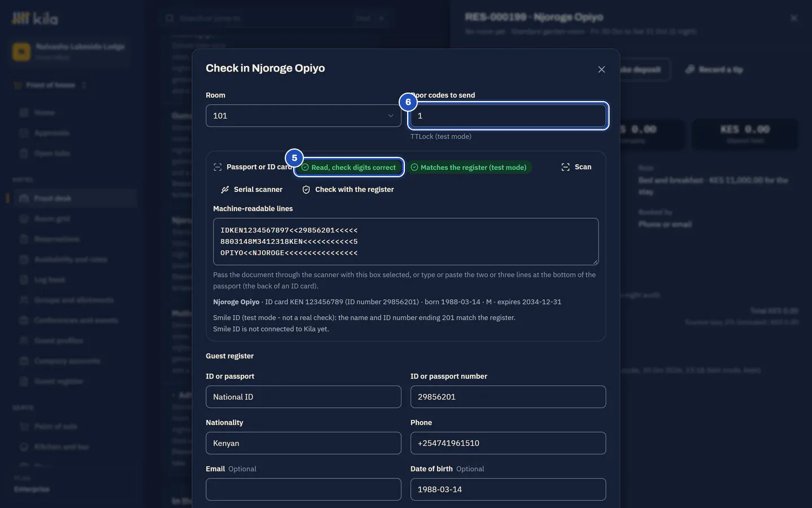Click the Scan document button
Screen dimensions: 812x508
[x=576, y=167]
